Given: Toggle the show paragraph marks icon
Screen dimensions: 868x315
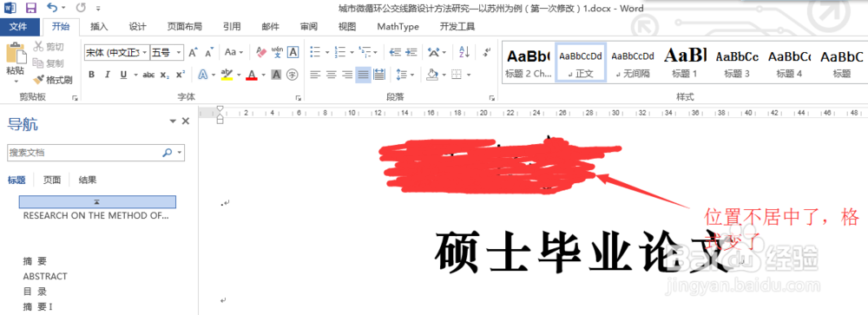Looking at the screenshot, I should pyautogui.click(x=487, y=53).
